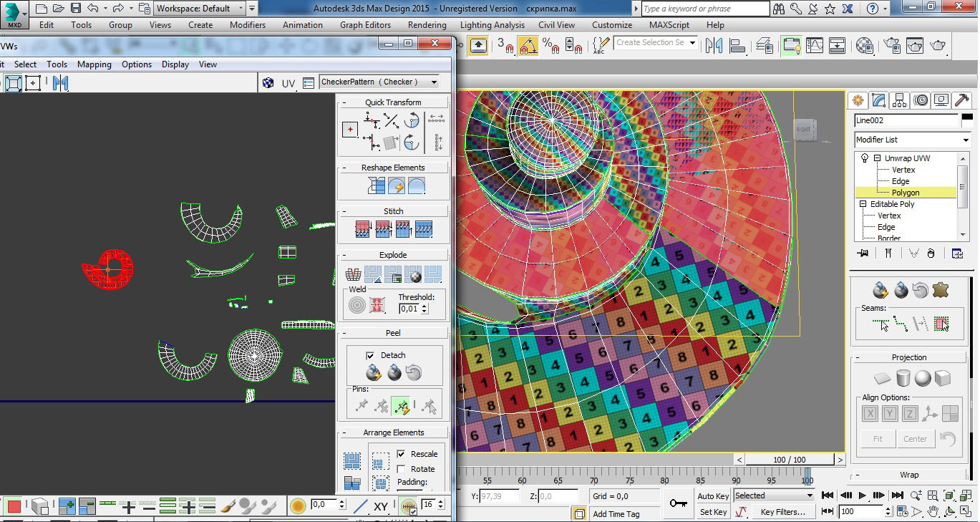Click the Angle Snap toggle icon
980x522 pixels.
[528, 46]
